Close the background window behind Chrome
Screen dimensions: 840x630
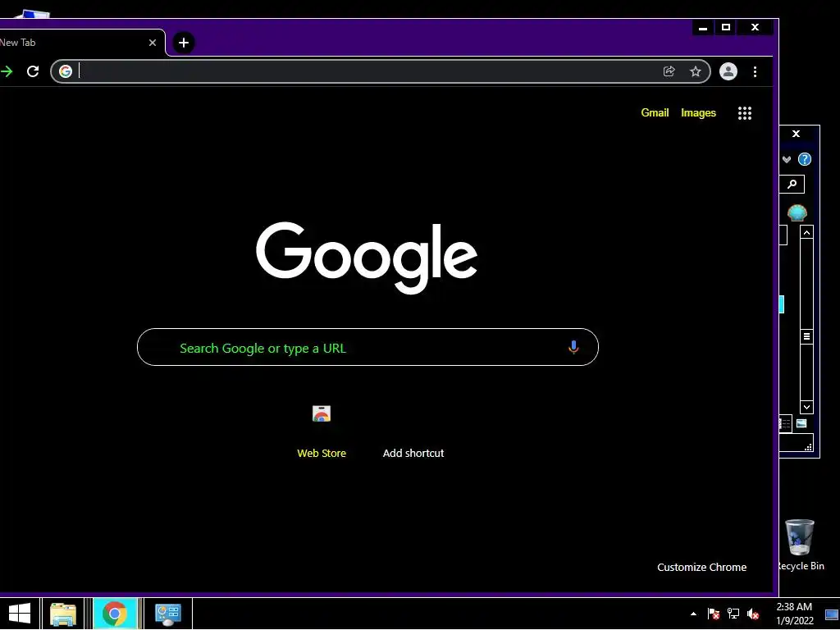click(x=796, y=134)
